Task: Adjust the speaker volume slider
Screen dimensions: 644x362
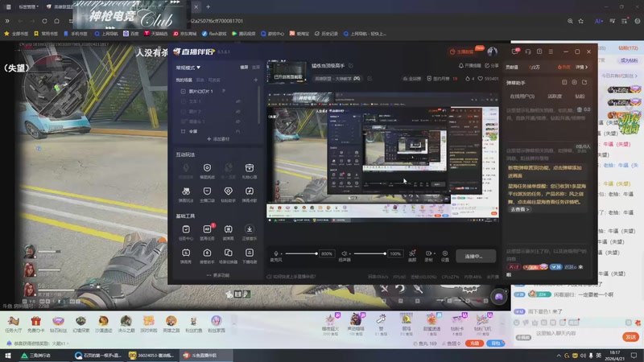Action: pyautogui.click(x=369, y=253)
